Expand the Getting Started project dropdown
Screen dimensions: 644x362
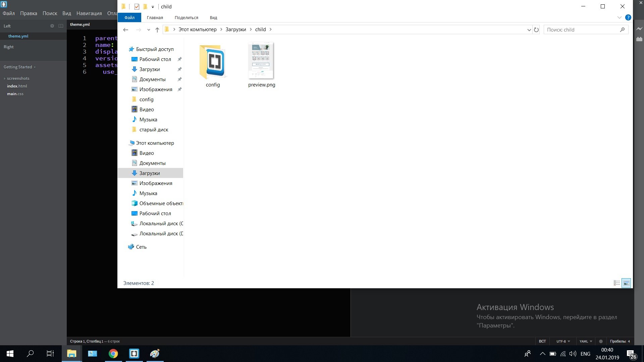click(19, 67)
